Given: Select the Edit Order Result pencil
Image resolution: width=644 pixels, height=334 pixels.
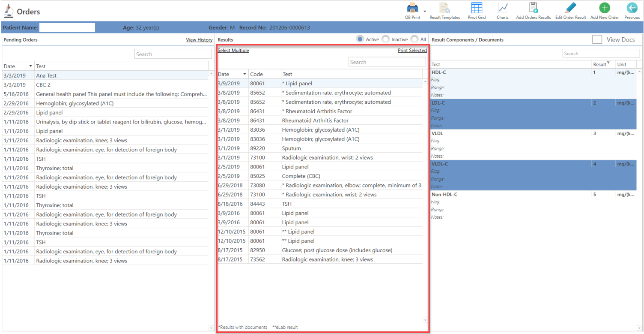Looking at the screenshot, I should (x=570, y=8).
